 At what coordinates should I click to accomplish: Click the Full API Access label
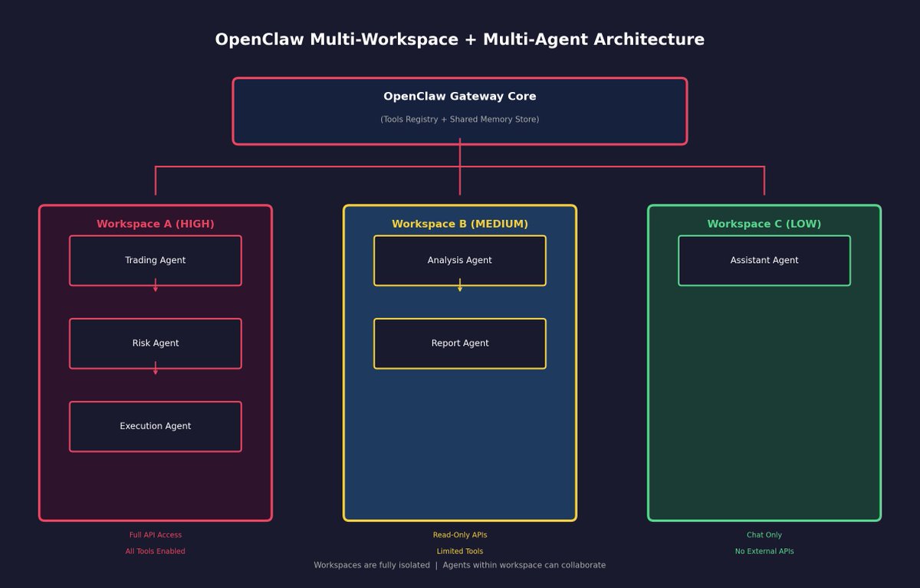(x=155, y=535)
